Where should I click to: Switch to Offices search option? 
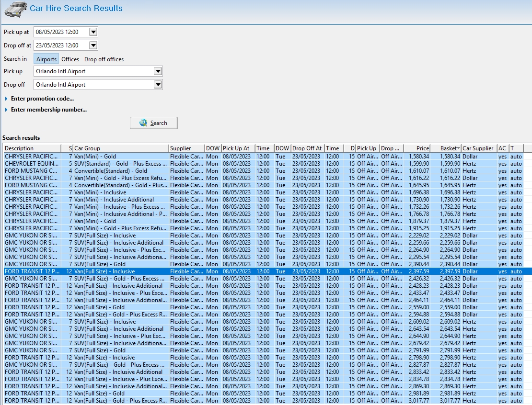click(x=70, y=59)
